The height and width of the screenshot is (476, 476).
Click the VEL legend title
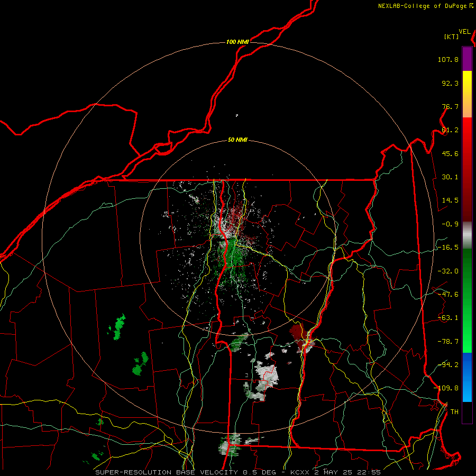coord(464,32)
